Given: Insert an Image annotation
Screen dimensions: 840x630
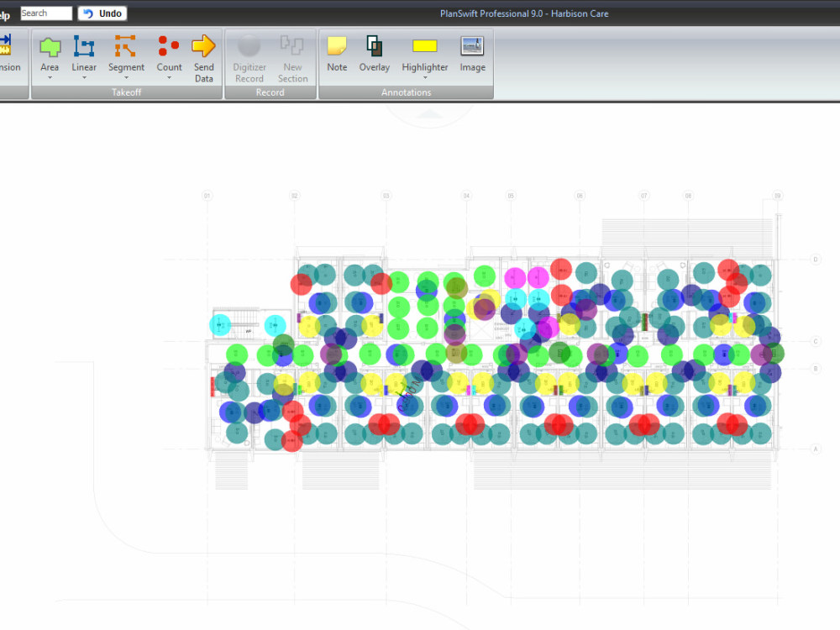Looking at the screenshot, I should pos(472,54).
